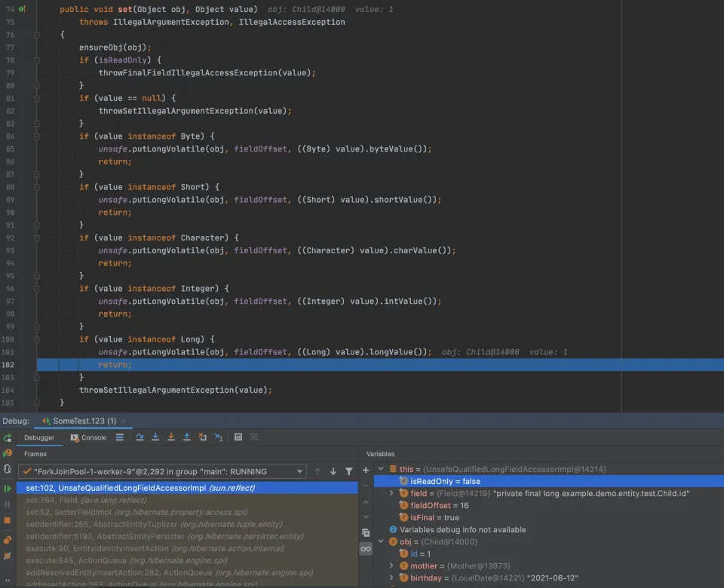Click the modified-tests rerun icon under Rerun
Image resolution: width=724 pixels, height=588 pixels.
coord(8,454)
